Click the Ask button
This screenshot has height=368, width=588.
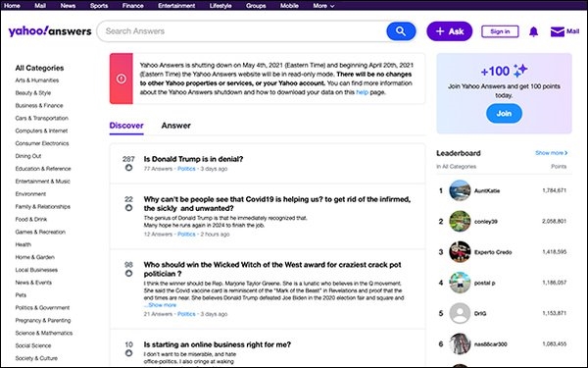click(x=450, y=31)
